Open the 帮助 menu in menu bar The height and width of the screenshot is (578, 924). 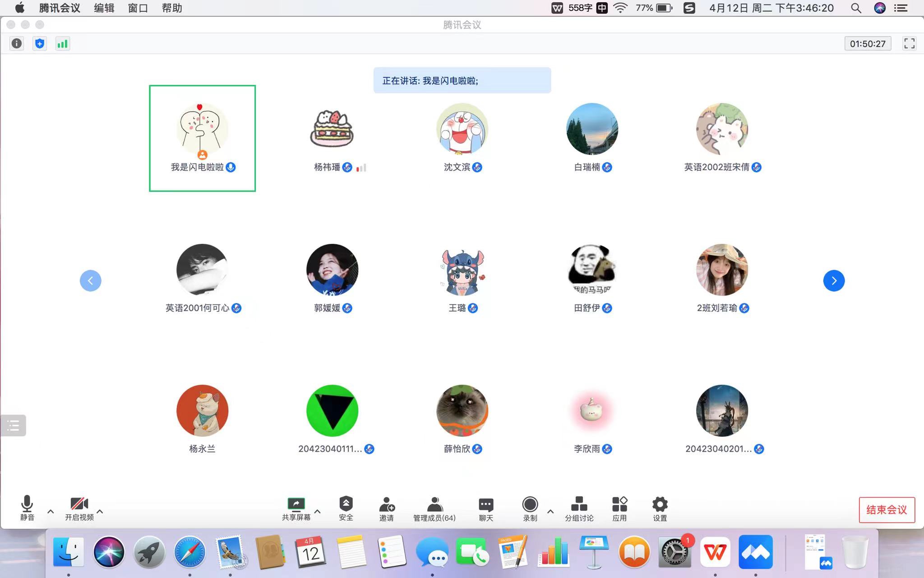172,8
